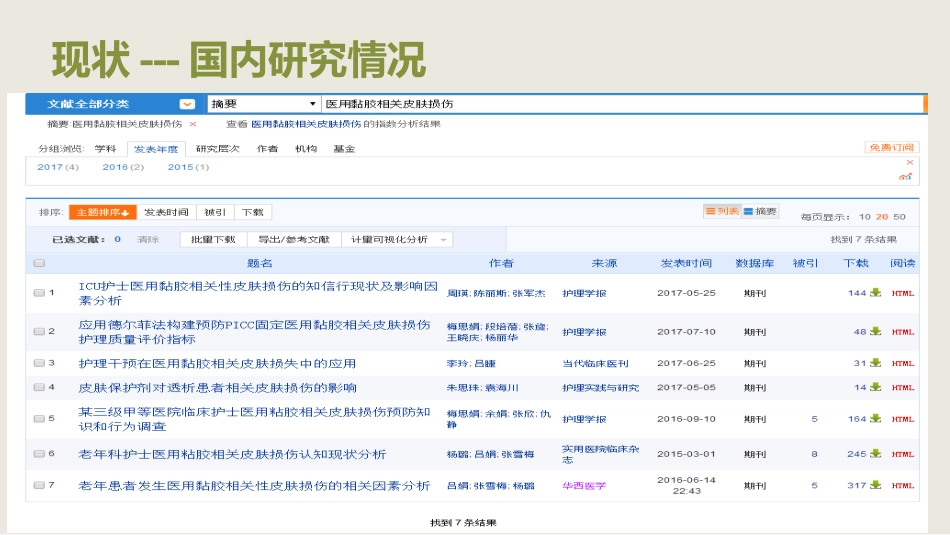The image size is (950, 535).
Task: Open authors 朱思珠; 袁海川 link
Action: pos(482,388)
